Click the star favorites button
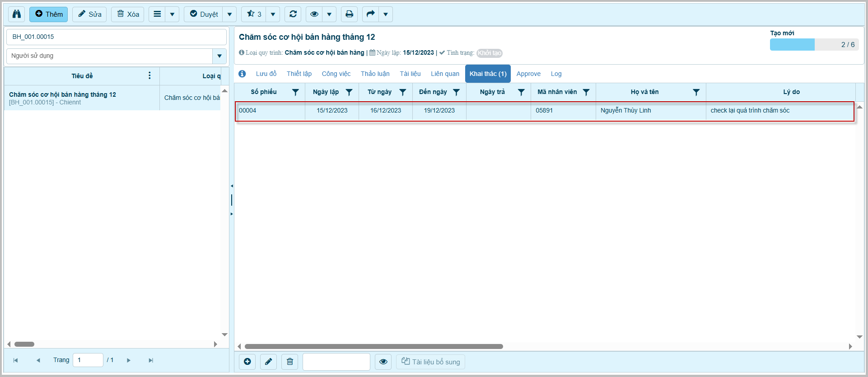The image size is (868, 377). pos(254,14)
